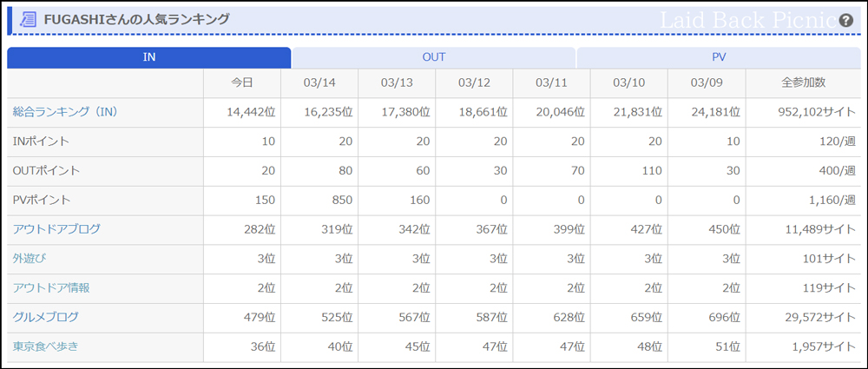This screenshot has width=868, height=369.
Task: Click the help question mark icon
Action: [845, 21]
